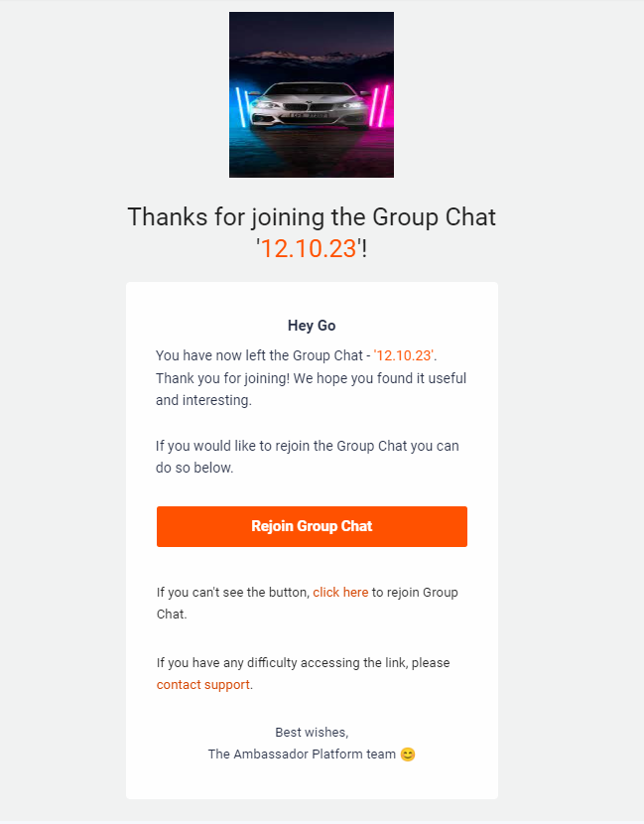Image resolution: width=644 pixels, height=824 pixels.
Task: Follow the 'click here' rejoin link
Action: point(340,593)
